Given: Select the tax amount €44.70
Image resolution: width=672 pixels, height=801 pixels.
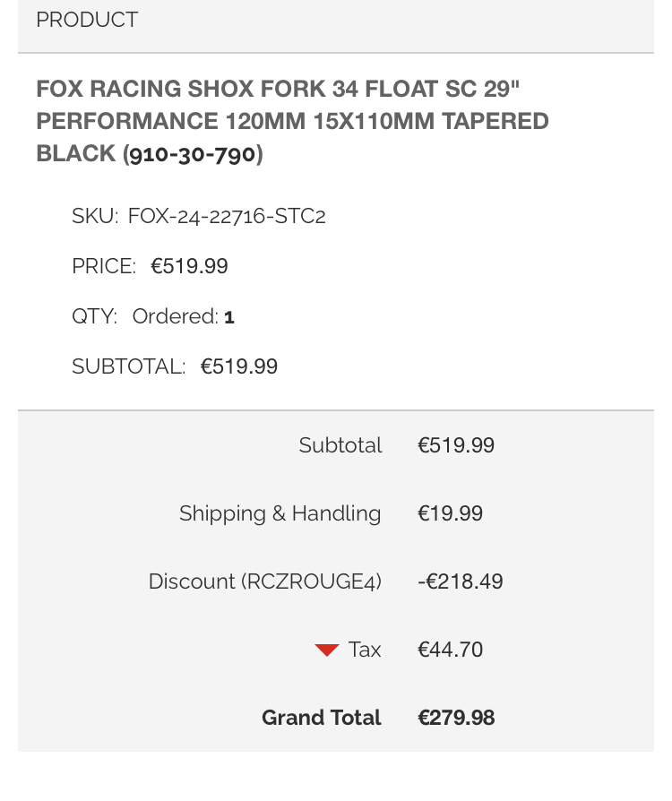Looking at the screenshot, I should coord(450,650).
